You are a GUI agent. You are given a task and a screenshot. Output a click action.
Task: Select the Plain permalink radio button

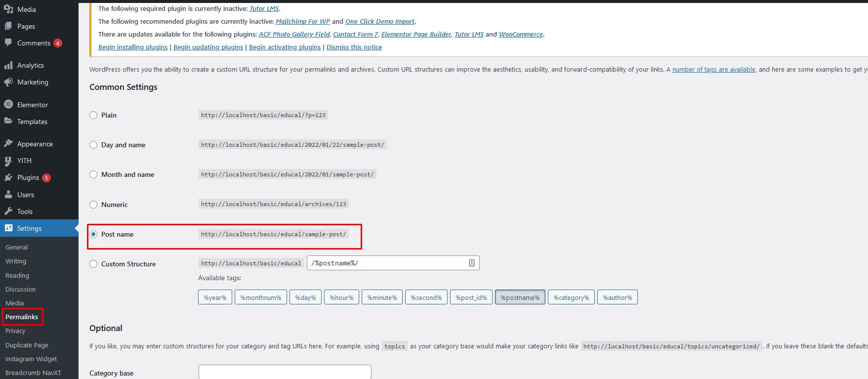(93, 115)
